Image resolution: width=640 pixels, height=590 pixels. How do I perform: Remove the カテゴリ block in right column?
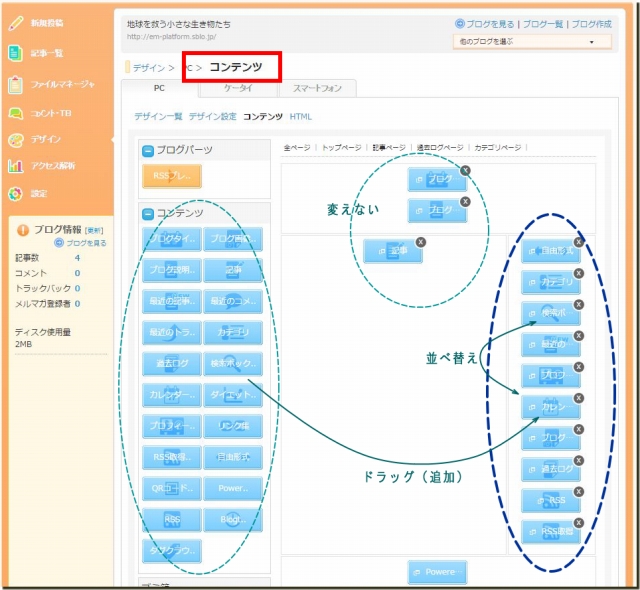click(578, 272)
